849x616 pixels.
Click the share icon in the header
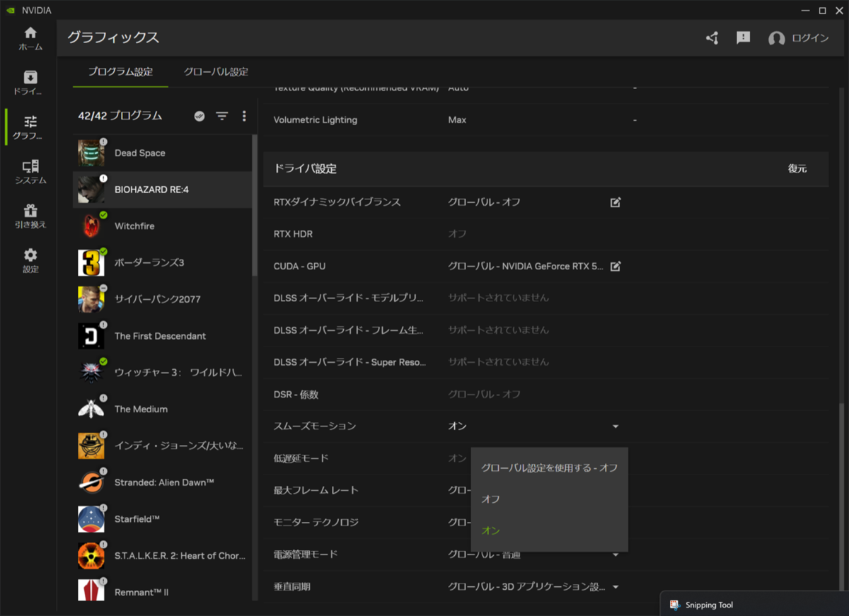pyautogui.click(x=712, y=38)
